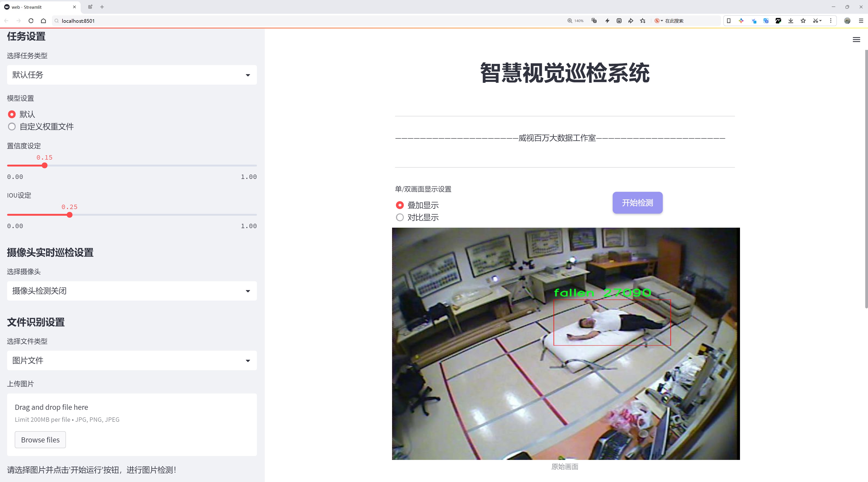Open the browser downloads arrow icon
Screen dimensions: 868x482
(791, 21)
